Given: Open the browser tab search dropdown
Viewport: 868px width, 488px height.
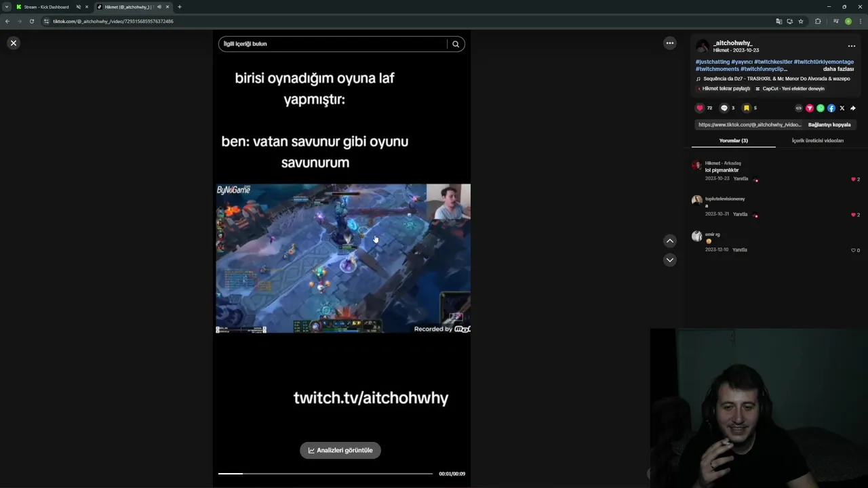Looking at the screenshot, I should pos(6,7).
